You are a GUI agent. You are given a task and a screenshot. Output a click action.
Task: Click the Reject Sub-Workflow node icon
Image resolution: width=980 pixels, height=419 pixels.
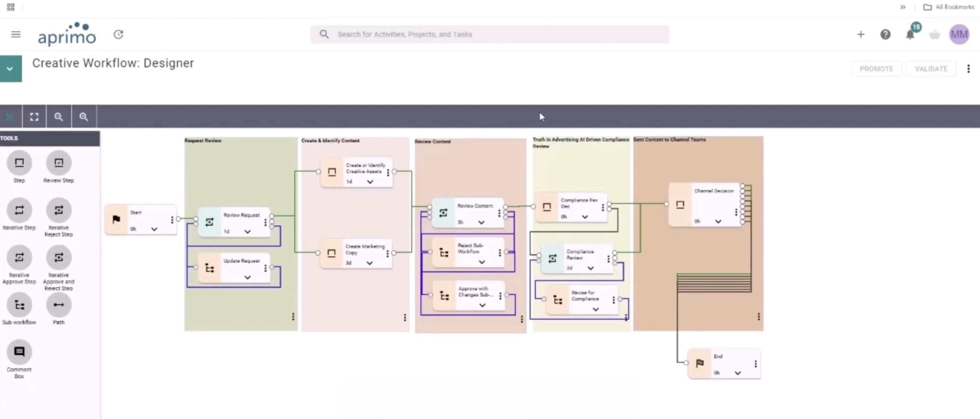point(444,253)
